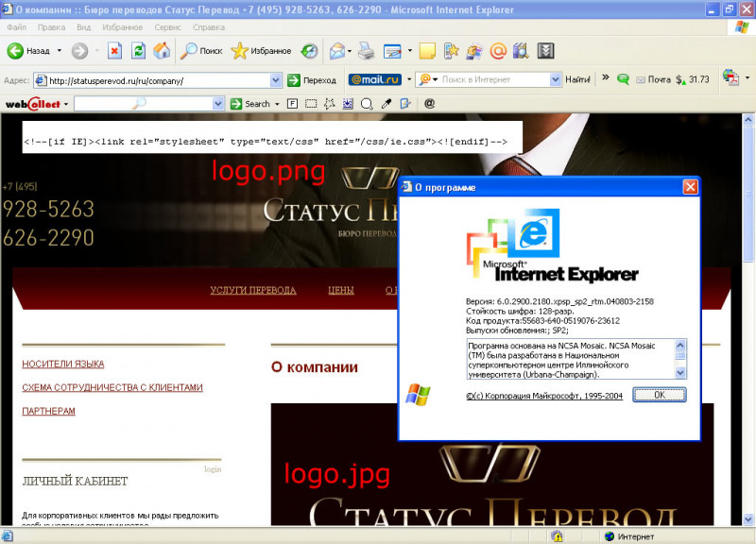Click the webCollect boxed F icon
This screenshot has height=544, width=756.
(292, 104)
